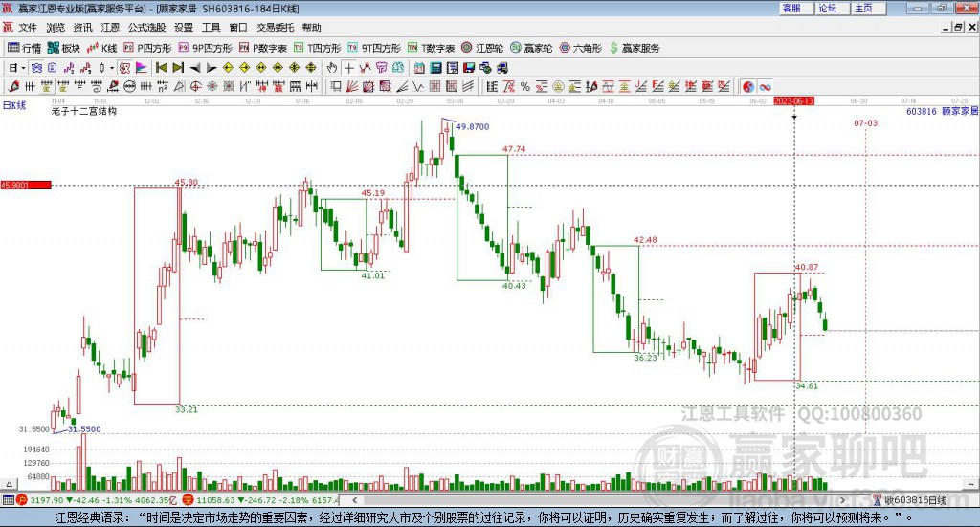Screen dimensions: 980x527
Task: Click the 老子十二宫结构 chart label
Action: (84, 111)
